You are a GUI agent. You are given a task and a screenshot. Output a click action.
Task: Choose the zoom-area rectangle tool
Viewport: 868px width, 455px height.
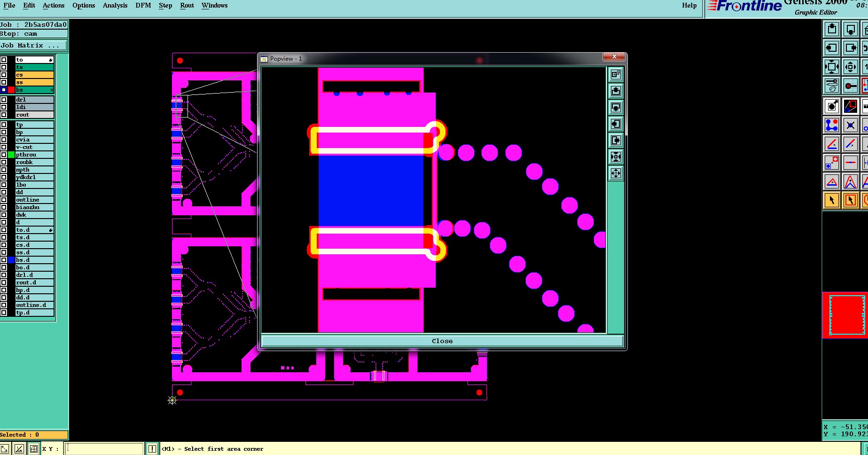(x=851, y=106)
